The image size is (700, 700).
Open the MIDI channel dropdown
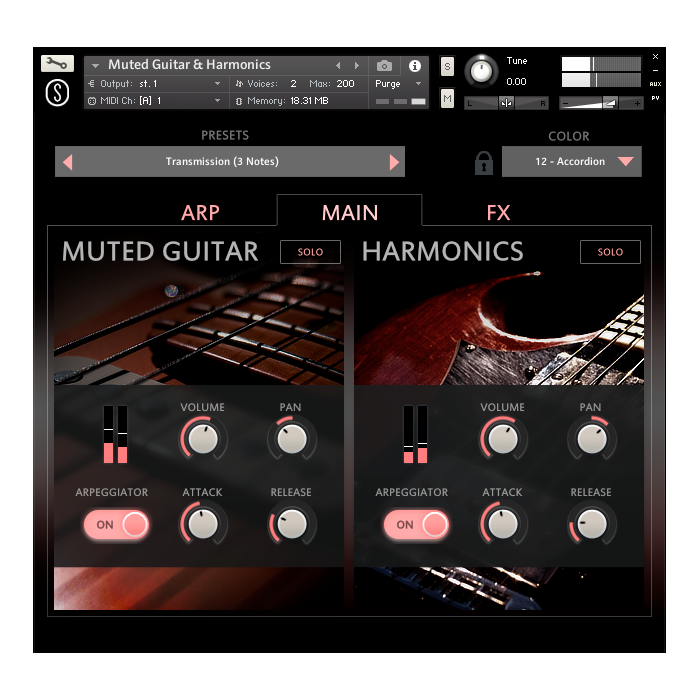click(x=155, y=101)
